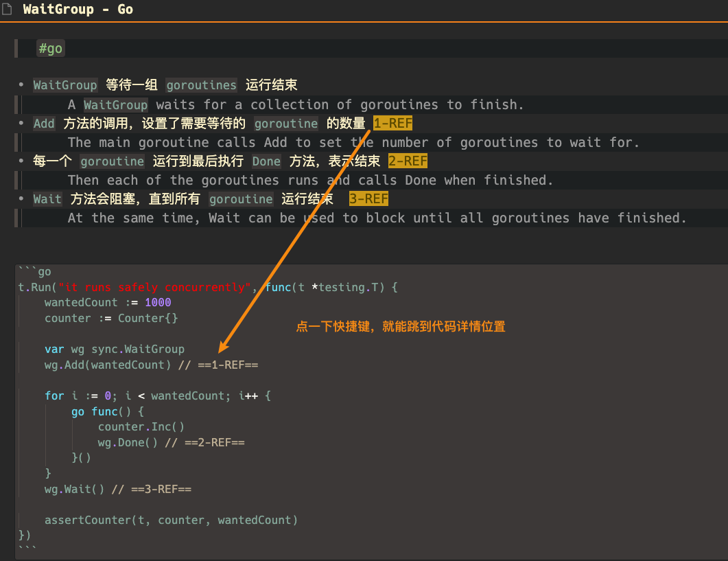Image resolution: width=728 pixels, height=561 pixels.
Task: Click the Add inline code token
Action: (x=44, y=123)
